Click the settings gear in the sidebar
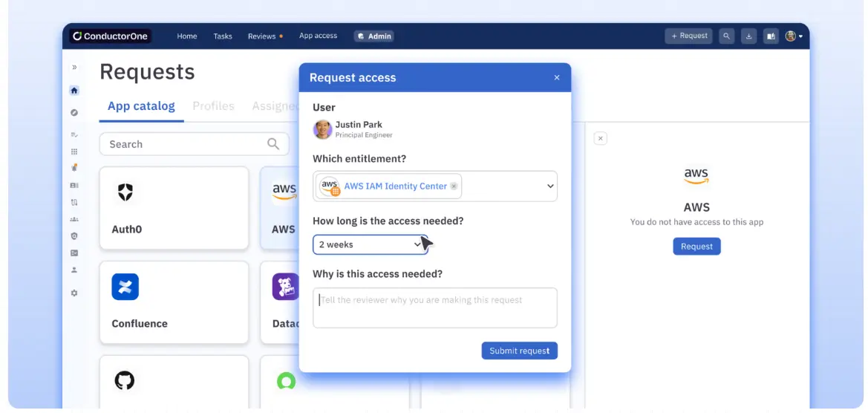Image resolution: width=868 pixels, height=413 pixels. click(x=74, y=293)
